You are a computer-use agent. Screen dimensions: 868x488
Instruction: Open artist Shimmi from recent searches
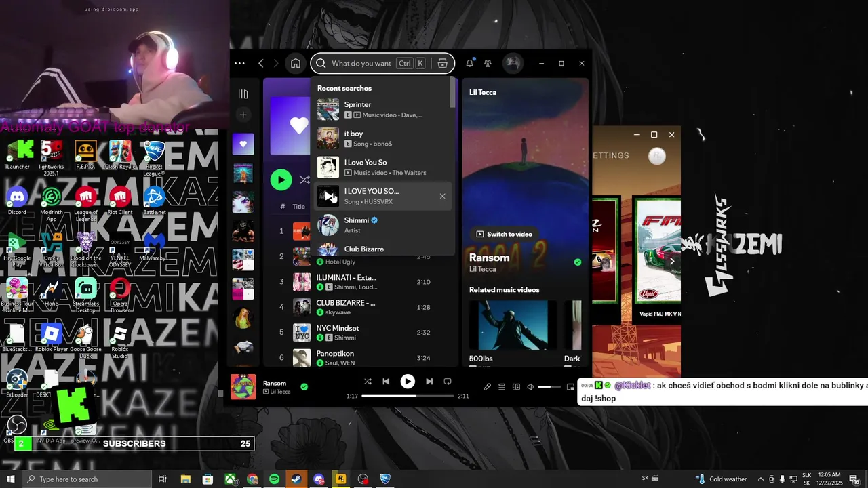[381, 225]
